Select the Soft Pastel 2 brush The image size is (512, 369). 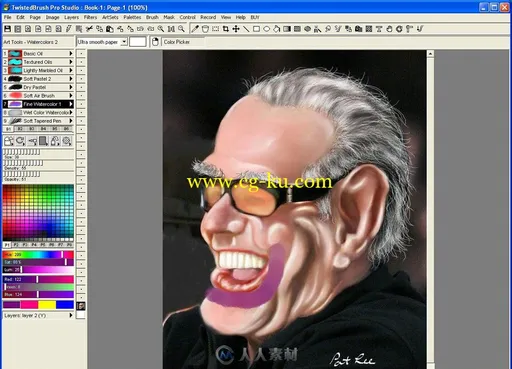click(x=38, y=79)
